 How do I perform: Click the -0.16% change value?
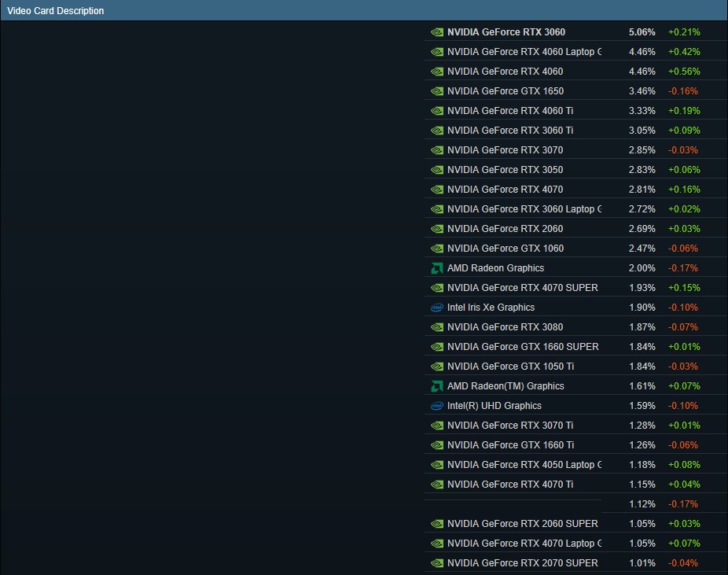click(683, 91)
